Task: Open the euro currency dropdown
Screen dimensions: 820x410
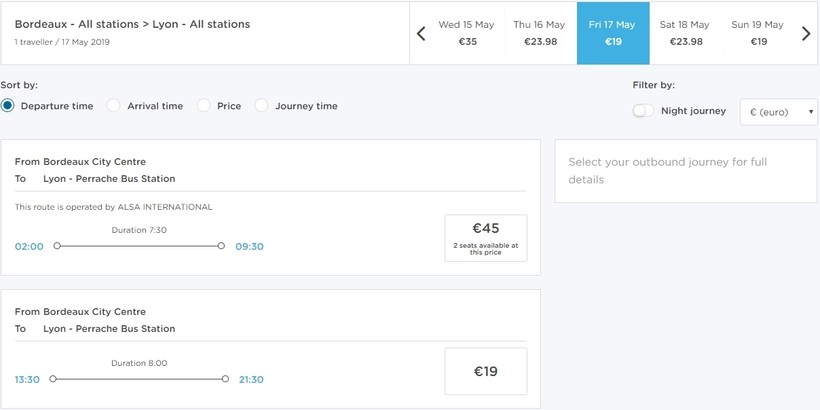Action: click(x=778, y=112)
